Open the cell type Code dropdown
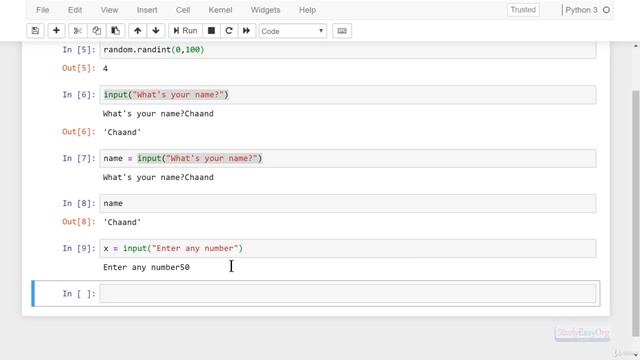This screenshot has width=640, height=360. (292, 31)
